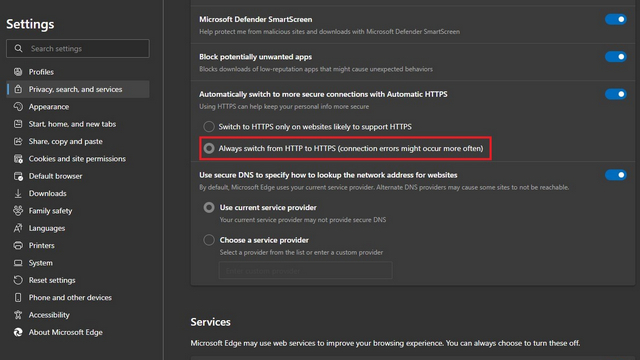This screenshot has width=640, height=360.
Task: Select the Family safety icon
Action: (x=18, y=211)
